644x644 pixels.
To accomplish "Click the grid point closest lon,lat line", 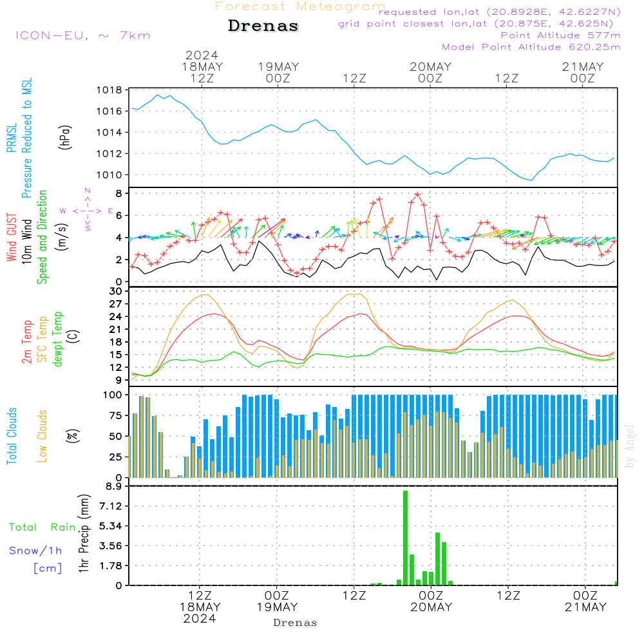I will [x=476, y=23].
